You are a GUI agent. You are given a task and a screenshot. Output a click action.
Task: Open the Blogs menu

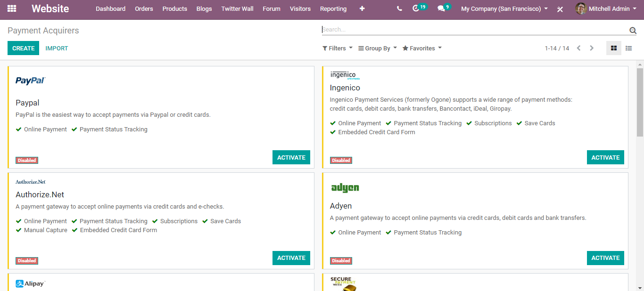pyautogui.click(x=204, y=8)
